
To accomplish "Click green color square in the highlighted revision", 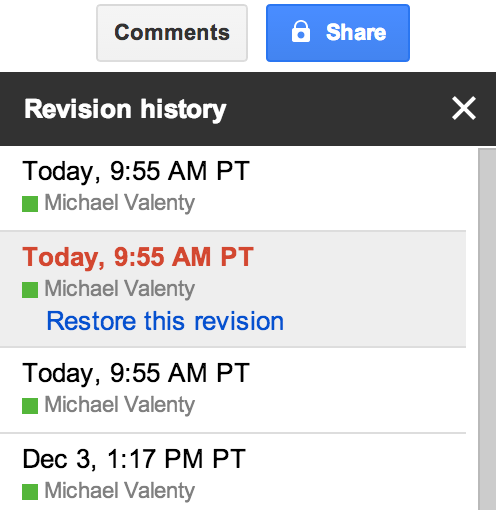I will [30, 290].
